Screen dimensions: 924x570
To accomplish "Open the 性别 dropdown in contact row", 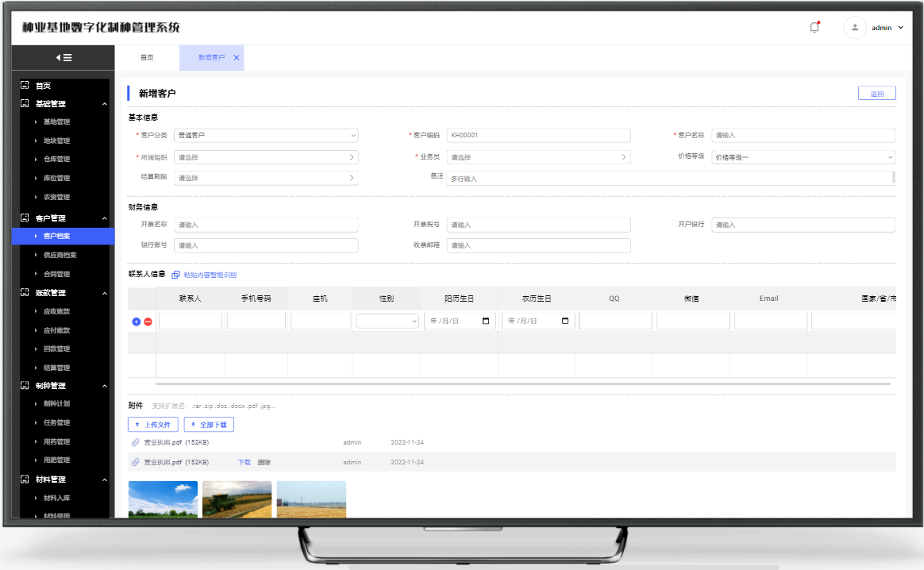I will click(x=387, y=322).
